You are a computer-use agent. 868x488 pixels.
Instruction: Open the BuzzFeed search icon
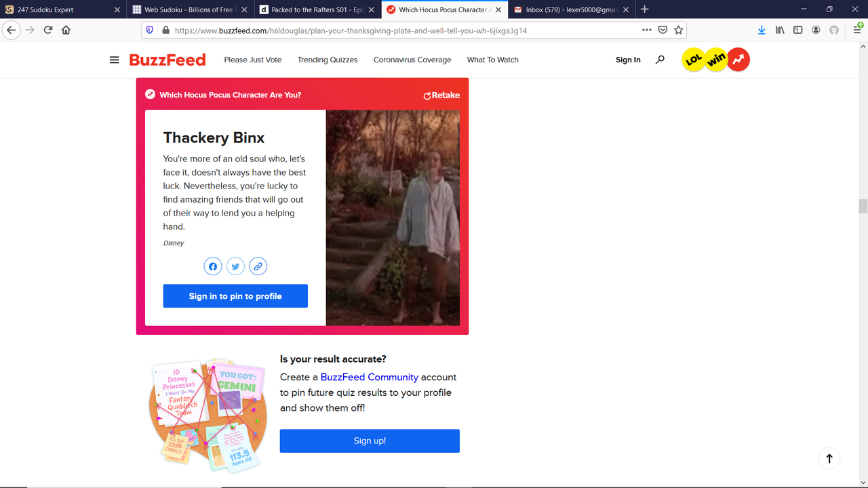[660, 60]
